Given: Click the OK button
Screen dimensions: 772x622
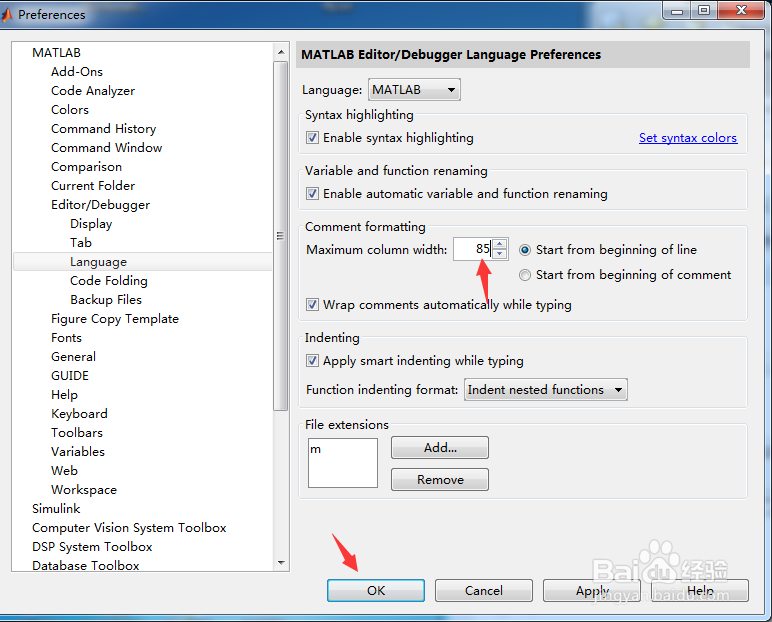Looking at the screenshot, I should 376,590.
